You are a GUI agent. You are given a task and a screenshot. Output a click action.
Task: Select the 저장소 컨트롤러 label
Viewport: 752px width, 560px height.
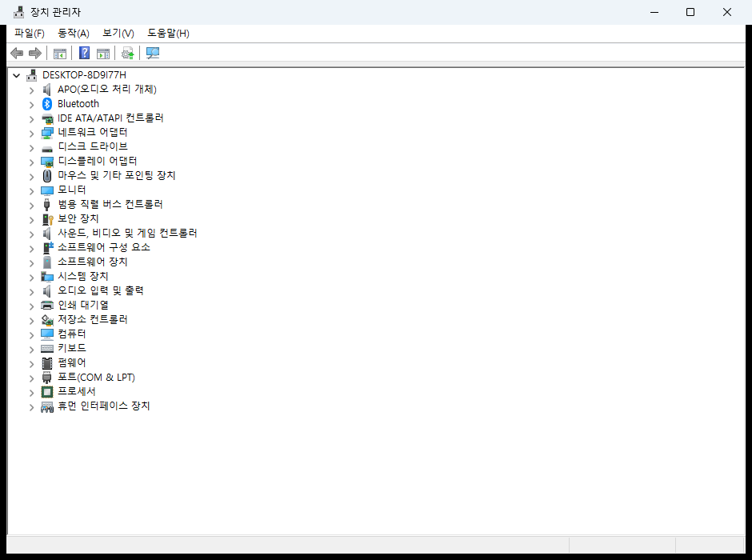(93, 319)
